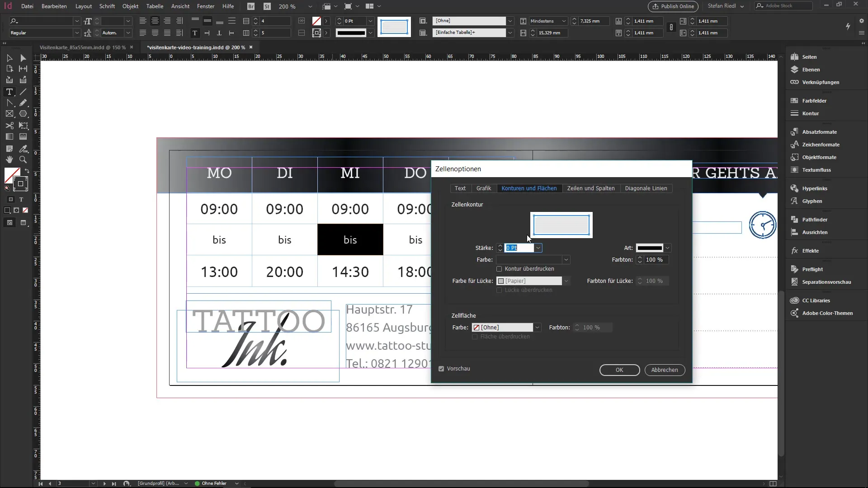Click the Adobe Stock search field
Viewport: 868px width, 488px height.
click(x=783, y=6)
